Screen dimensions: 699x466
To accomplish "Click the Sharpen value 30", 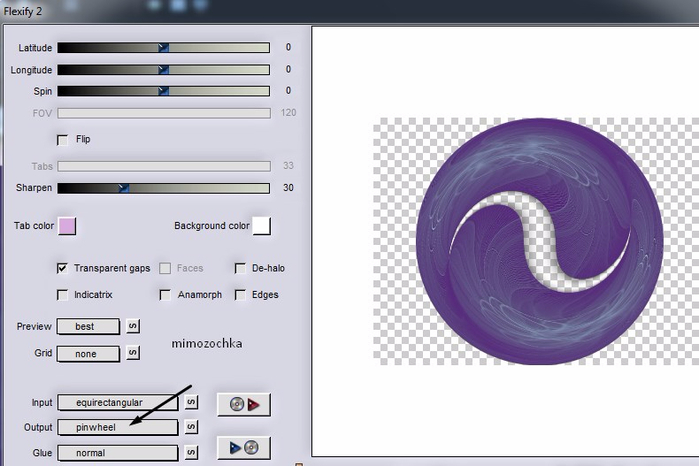I will (x=288, y=188).
